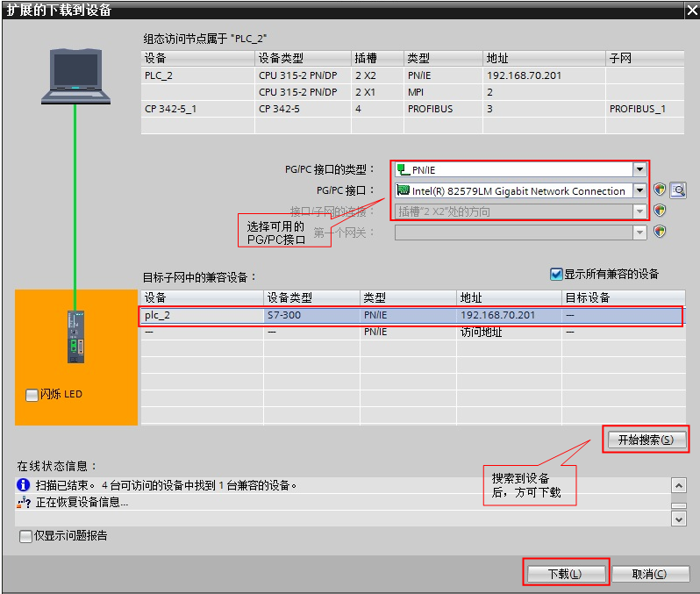Click the status list scrollbar thumb
Viewport: 700px width, 594px height.
(679, 505)
